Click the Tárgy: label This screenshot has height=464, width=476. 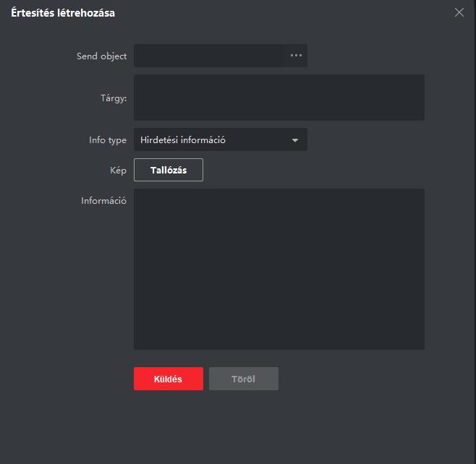(114, 98)
